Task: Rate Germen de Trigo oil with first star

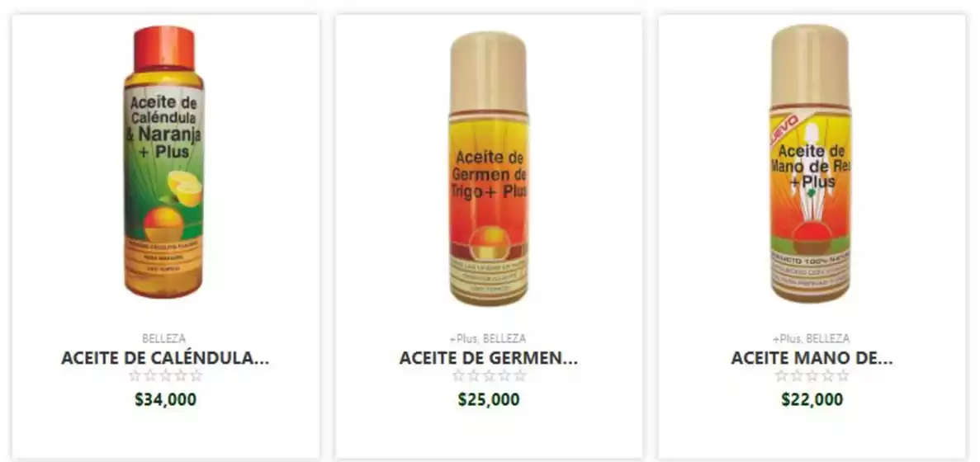Action: tap(458, 376)
